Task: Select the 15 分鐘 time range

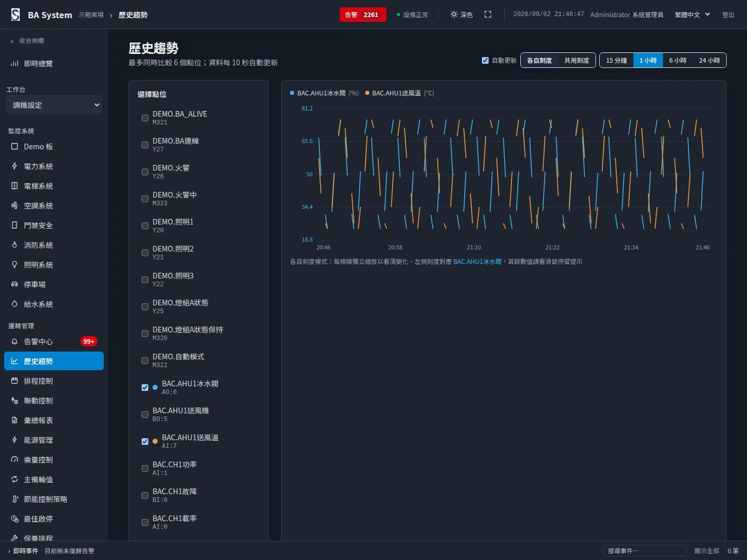Action: (x=616, y=60)
